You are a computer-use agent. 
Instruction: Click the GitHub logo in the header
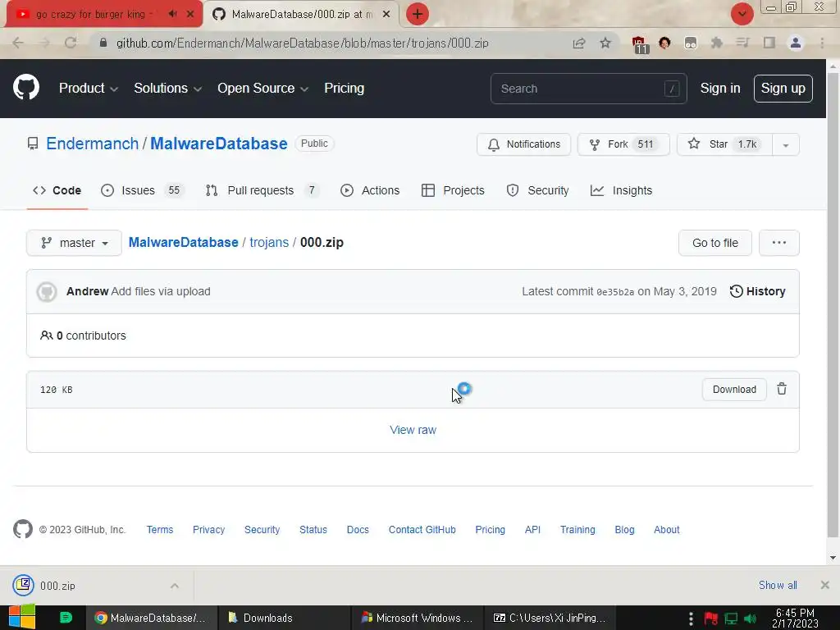(26, 88)
